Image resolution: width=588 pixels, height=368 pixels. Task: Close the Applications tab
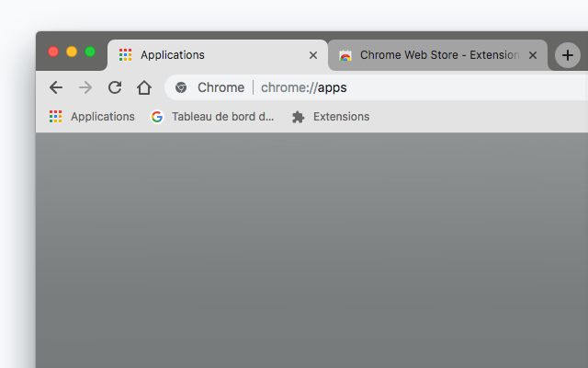[313, 55]
